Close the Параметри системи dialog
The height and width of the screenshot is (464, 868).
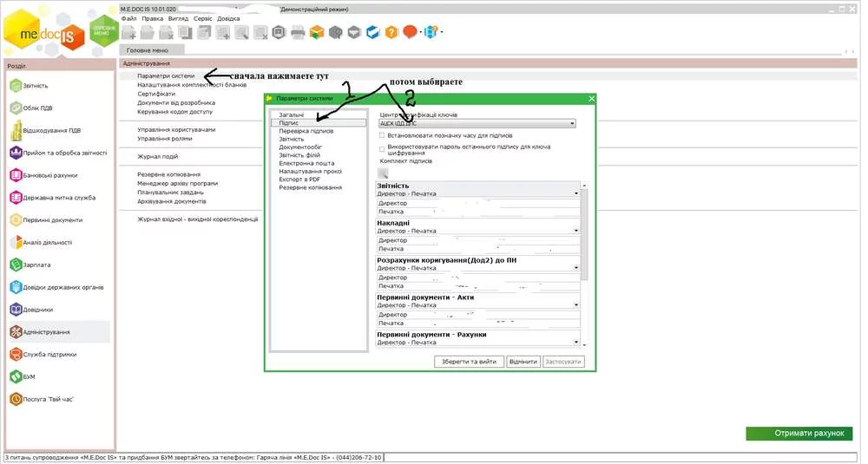click(x=591, y=99)
